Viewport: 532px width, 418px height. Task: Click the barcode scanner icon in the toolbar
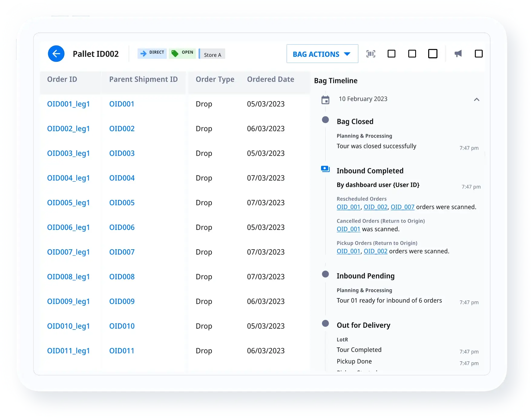(x=371, y=54)
